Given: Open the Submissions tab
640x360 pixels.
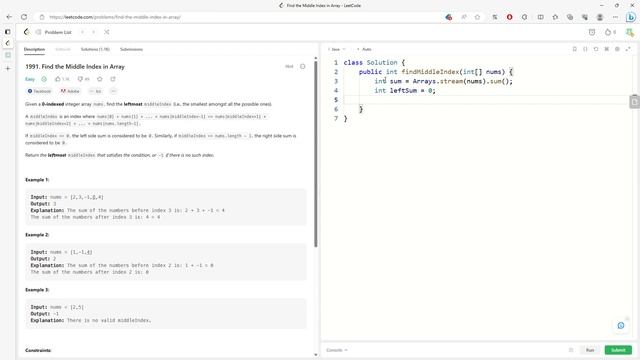Looking at the screenshot, I should tap(131, 49).
